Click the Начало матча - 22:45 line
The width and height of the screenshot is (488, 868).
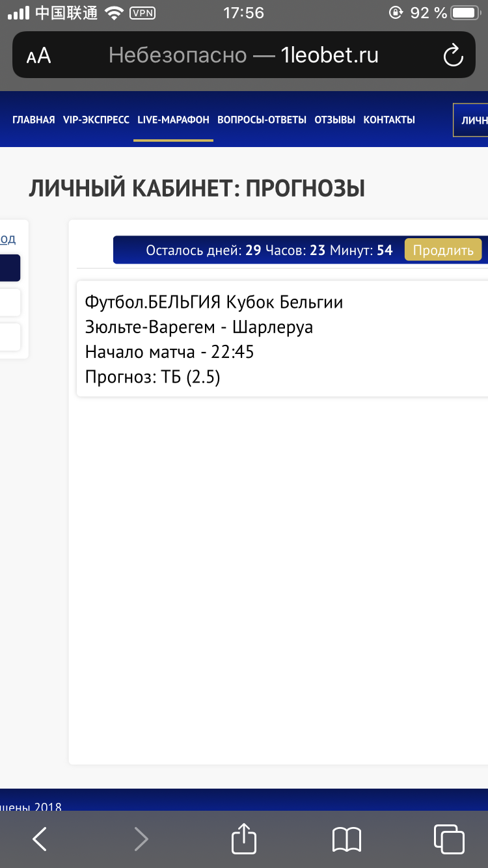[x=170, y=352]
